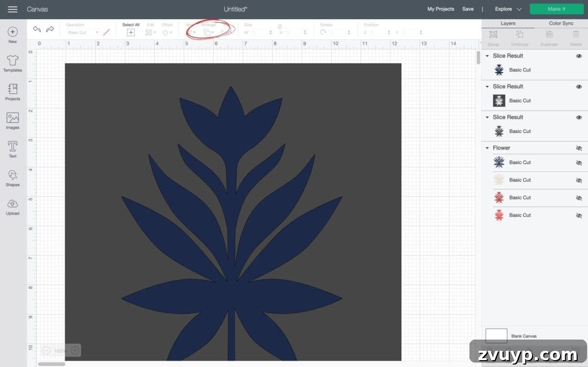This screenshot has width=588, height=367.
Task: Click Save in the header
Action: pos(468,9)
